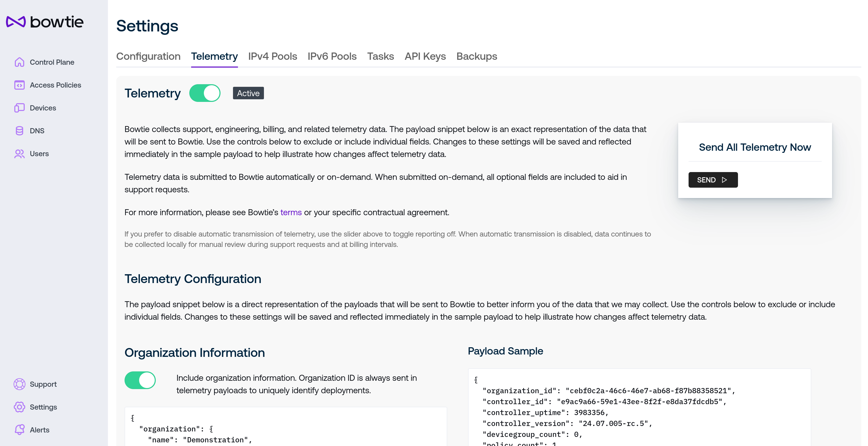
Task: Click the Active status badge
Action: pos(248,93)
